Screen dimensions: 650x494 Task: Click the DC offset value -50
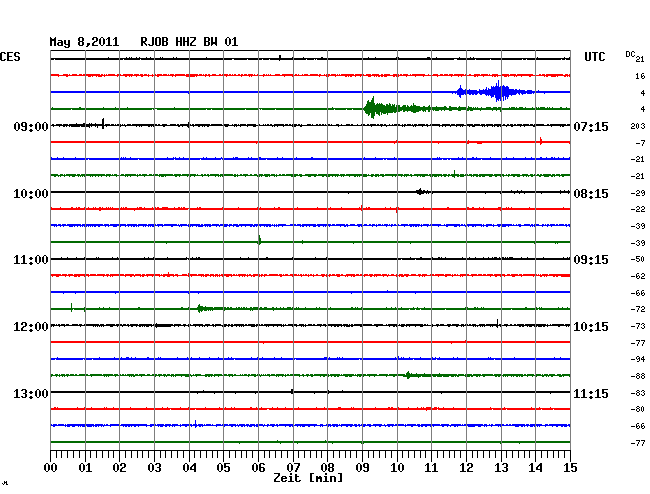click(x=638, y=259)
